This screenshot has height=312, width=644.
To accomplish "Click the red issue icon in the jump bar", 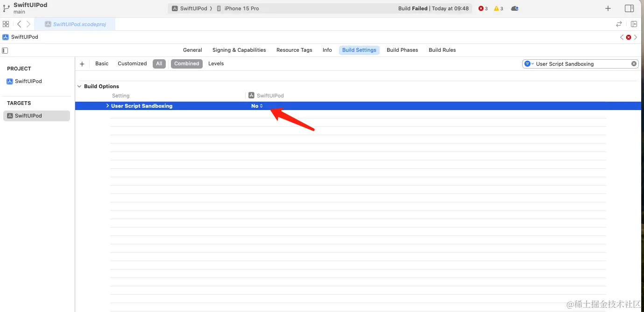I will 629,37.
